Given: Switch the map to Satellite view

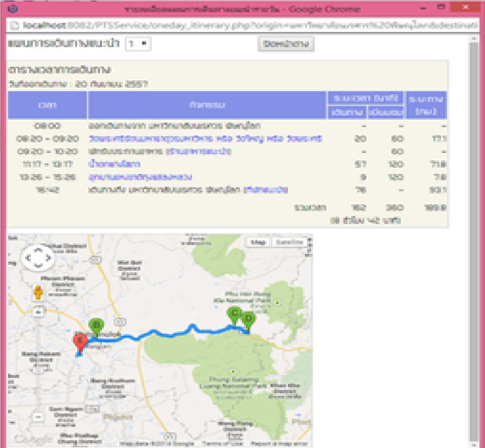Looking at the screenshot, I should tap(289, 242).
